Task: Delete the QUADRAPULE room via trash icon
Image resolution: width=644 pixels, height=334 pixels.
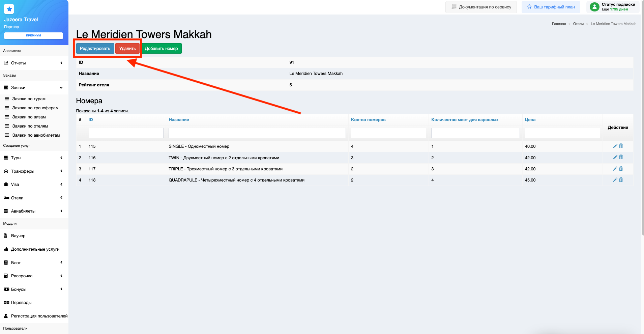Action: [621, 180]
